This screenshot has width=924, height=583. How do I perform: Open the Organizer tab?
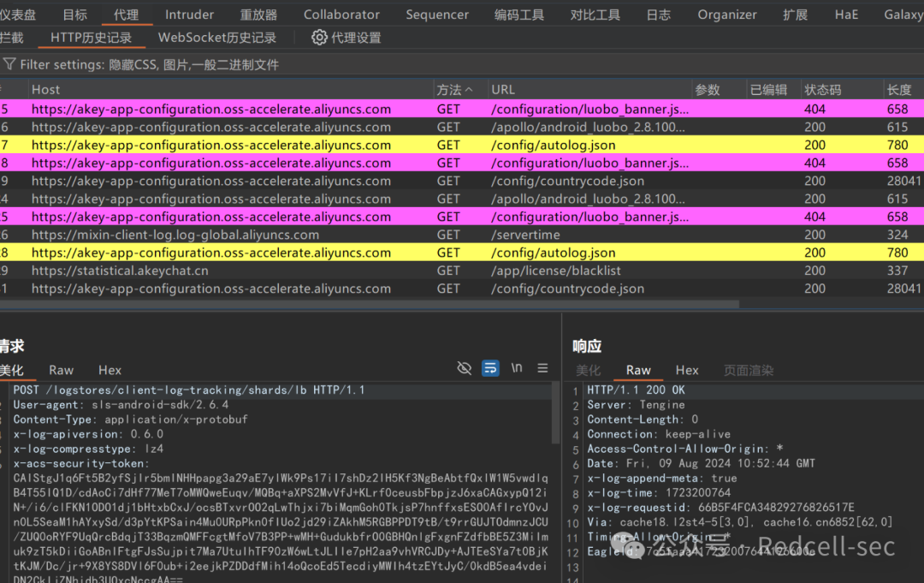[727, 15]
